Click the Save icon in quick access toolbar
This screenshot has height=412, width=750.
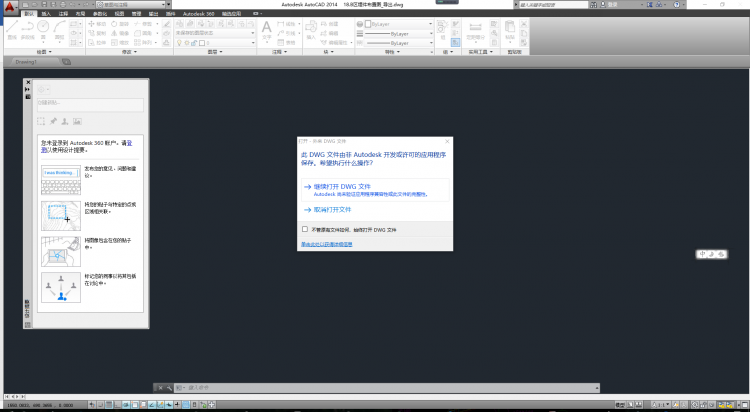pos(44,4)
